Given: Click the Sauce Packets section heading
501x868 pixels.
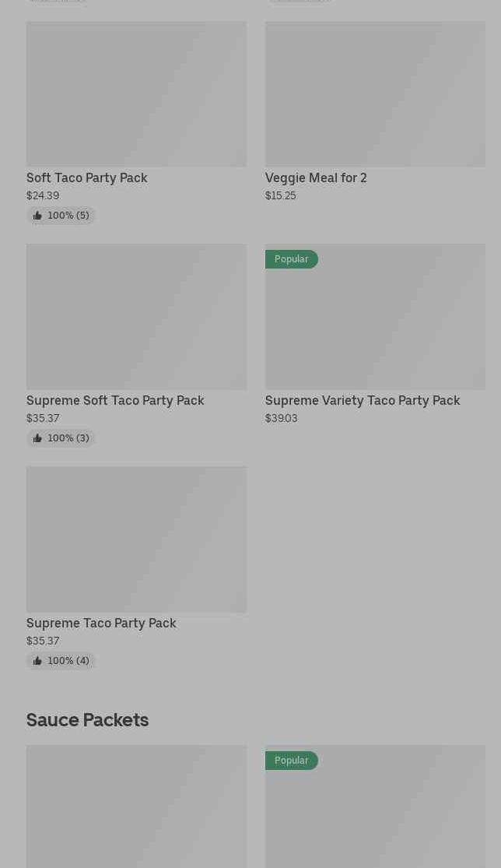Looking at the screenshot, I should [x=87, y=719].
